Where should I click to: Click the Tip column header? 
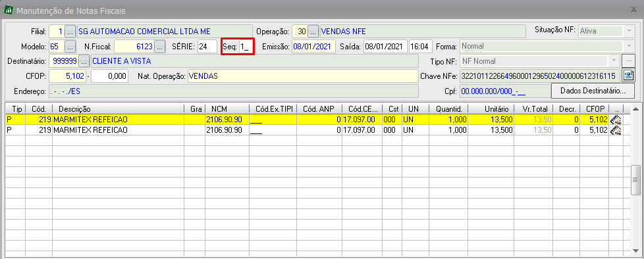click(16, 109)
